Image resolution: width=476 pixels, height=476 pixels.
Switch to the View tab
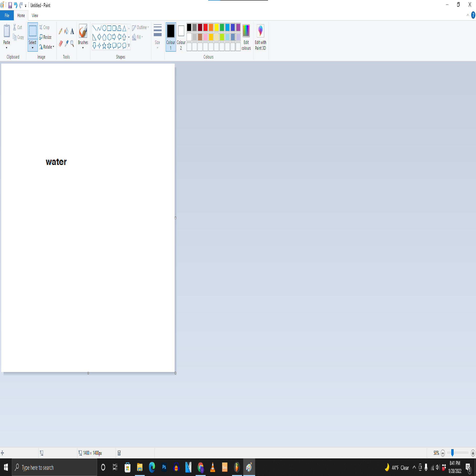pyautogui.click(x=35, y=15)
